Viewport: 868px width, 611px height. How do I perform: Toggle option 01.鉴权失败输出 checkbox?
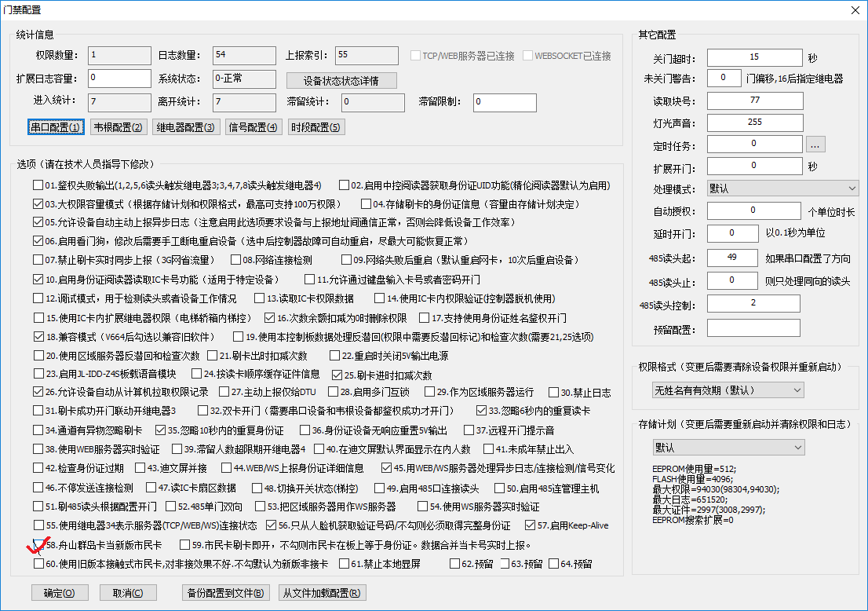(38, 185)
